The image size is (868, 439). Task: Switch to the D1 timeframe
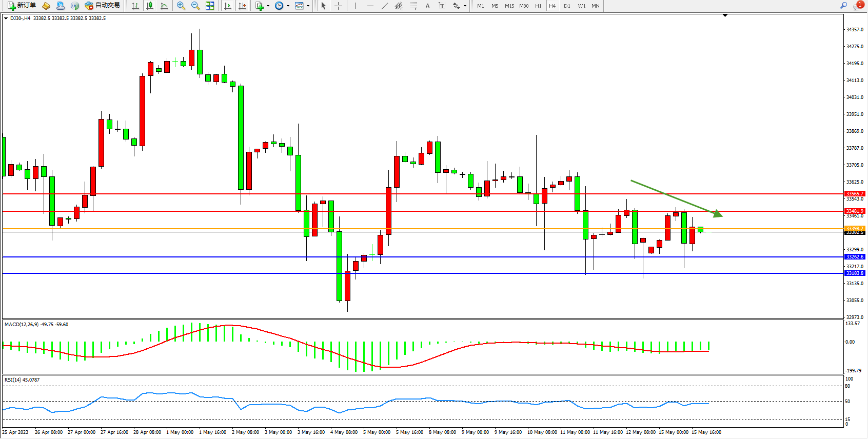(567, 6)
